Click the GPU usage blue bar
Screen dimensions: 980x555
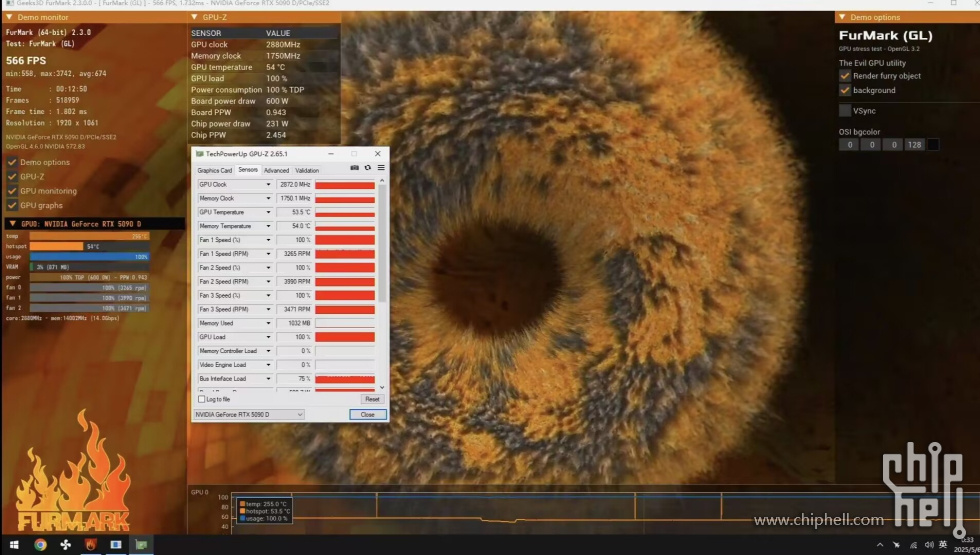pos(89,256)
